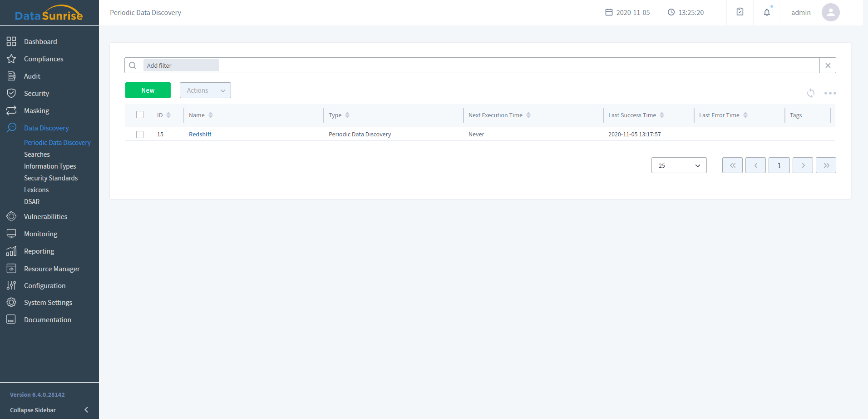Click the notification bell icon
The image size is (868, 419).
767,13
